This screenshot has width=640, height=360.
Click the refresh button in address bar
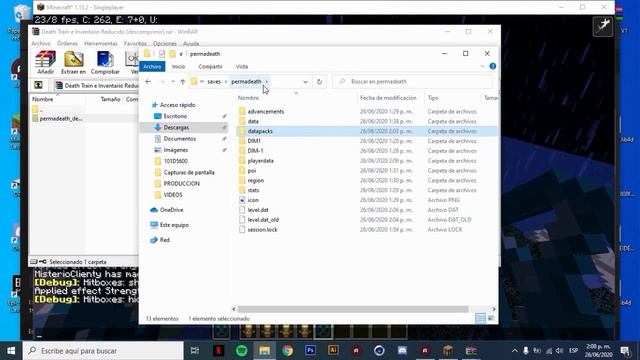pyautogui.click(x=319, y=82)
